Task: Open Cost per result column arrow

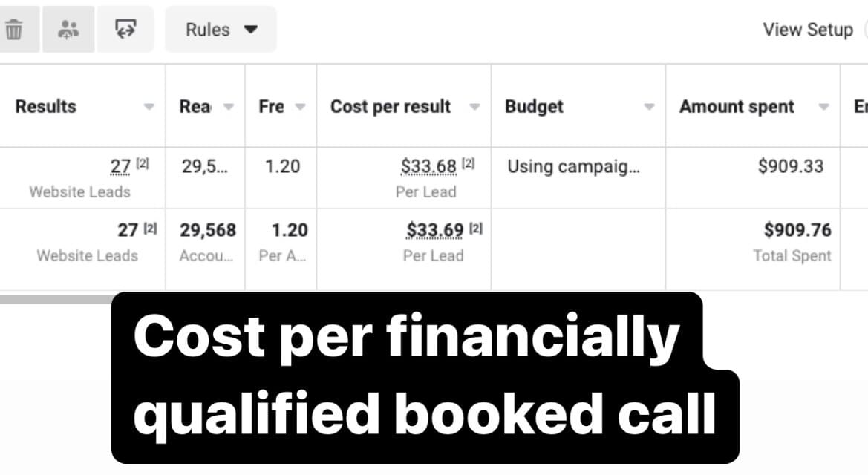Action: click(474, 106)
